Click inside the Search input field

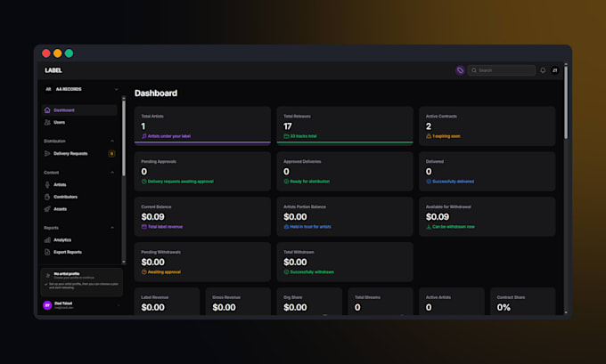(502, 70)
